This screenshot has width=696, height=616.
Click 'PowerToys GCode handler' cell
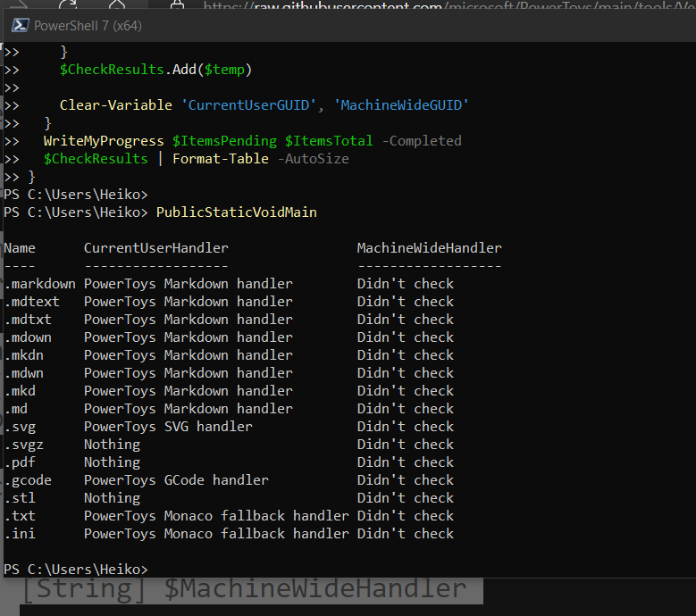click(176, 480)
